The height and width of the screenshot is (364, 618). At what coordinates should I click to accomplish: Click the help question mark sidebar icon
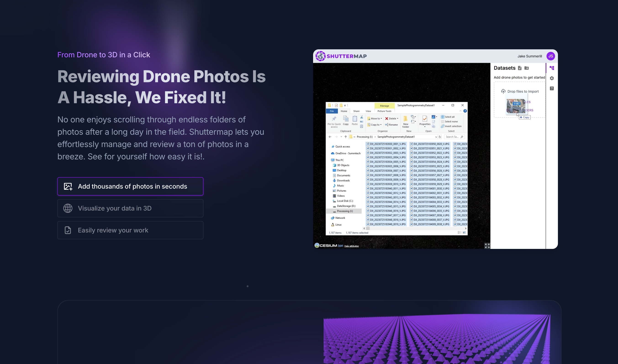552,88
